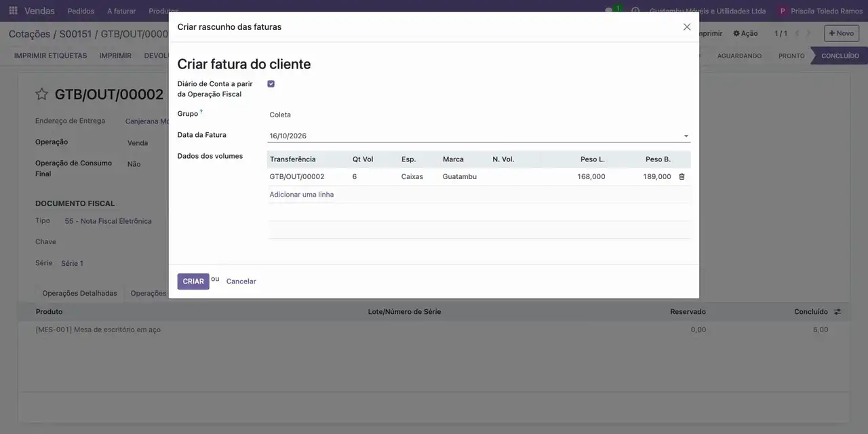The width and height of the screenshot is (868, 434).
Task: Click the 55 - Nota Fiscal Eletrônica type value
Action: coord(108,221)
